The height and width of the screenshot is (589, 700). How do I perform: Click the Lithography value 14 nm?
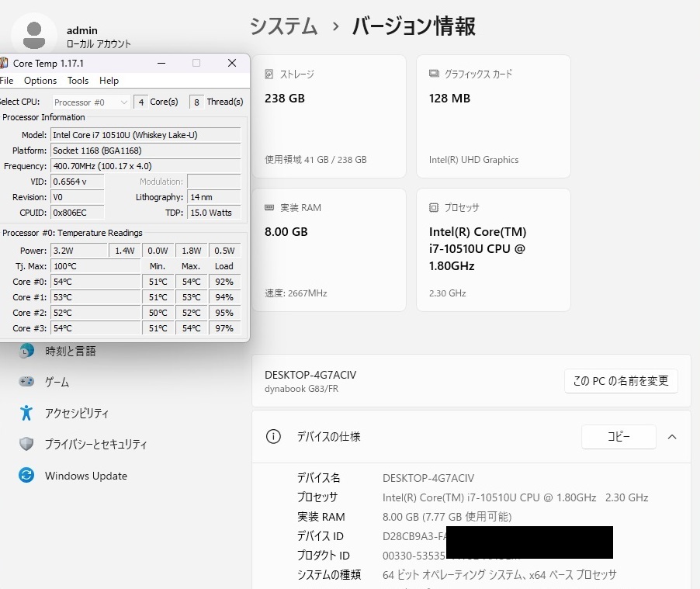214,197
